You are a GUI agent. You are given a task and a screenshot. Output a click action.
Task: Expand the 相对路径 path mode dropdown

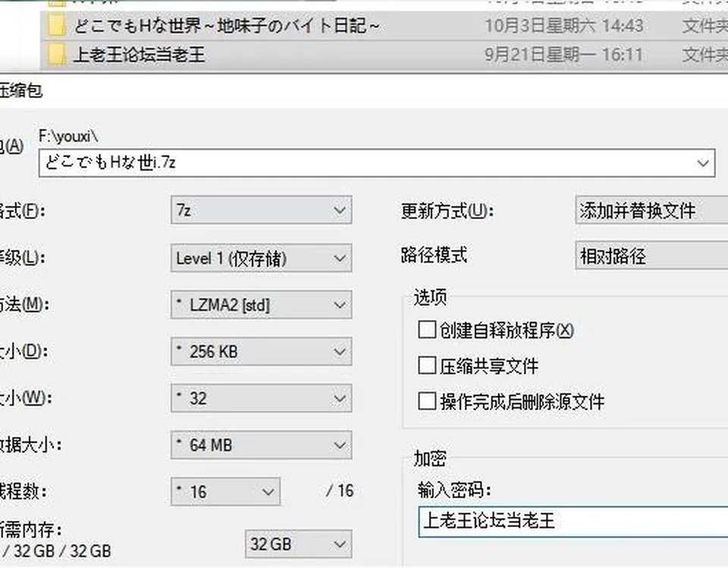(x=651, y=256)
